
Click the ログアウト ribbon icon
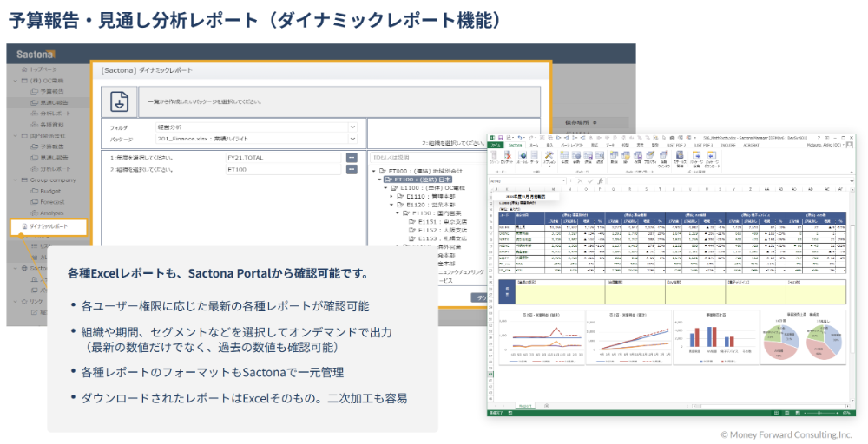[x=506, y=158]
